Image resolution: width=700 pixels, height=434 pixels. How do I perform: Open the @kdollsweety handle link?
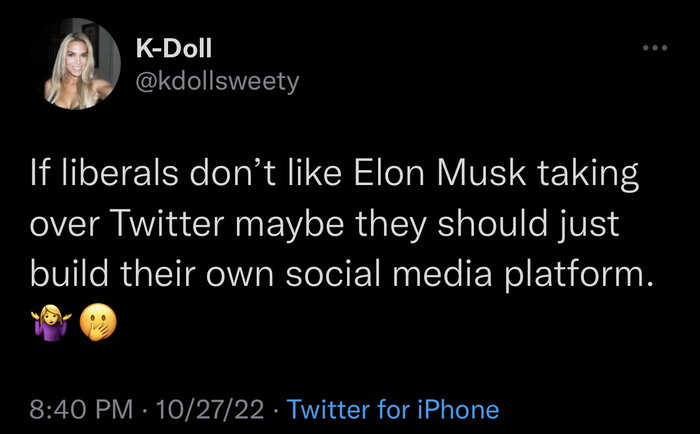pos(216,81)
